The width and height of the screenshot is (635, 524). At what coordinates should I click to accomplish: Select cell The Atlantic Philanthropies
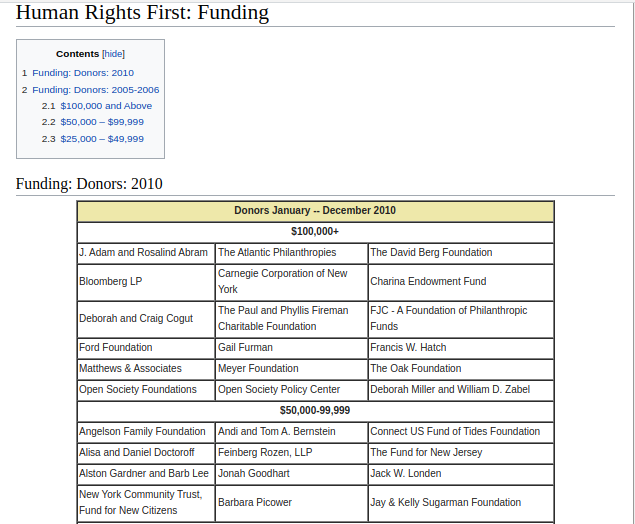(291, 253)
